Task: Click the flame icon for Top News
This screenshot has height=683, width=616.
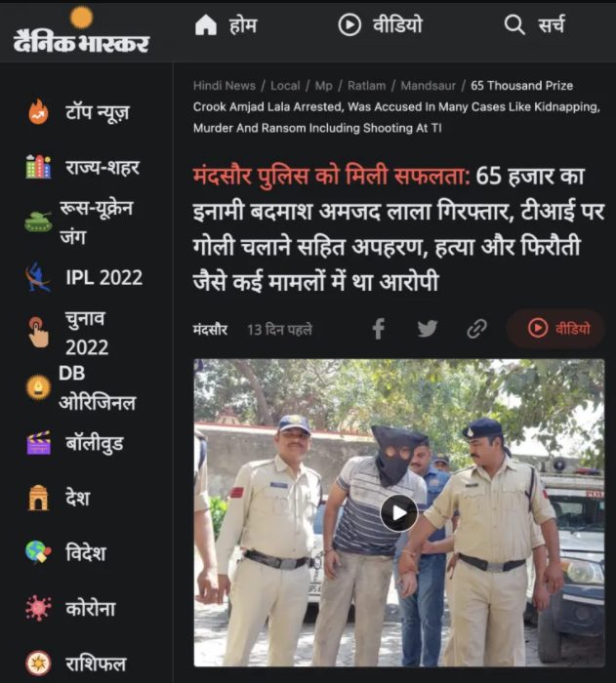Action: pos(38,112)
